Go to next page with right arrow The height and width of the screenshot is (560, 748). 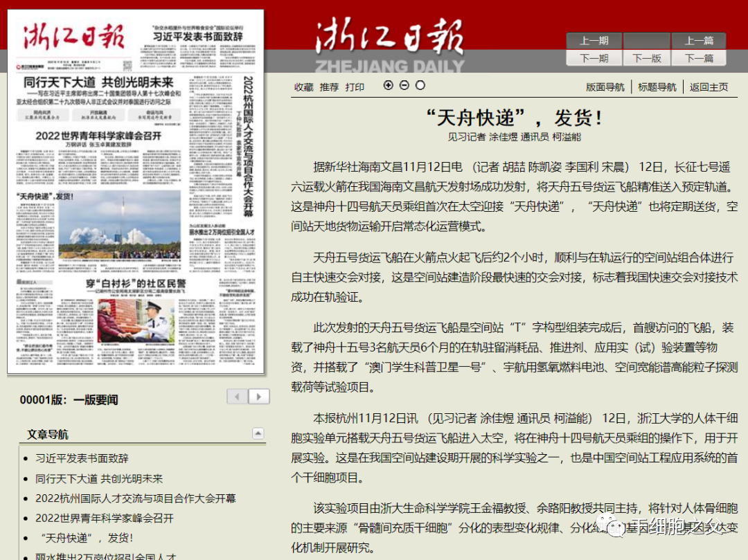point(258,397)
